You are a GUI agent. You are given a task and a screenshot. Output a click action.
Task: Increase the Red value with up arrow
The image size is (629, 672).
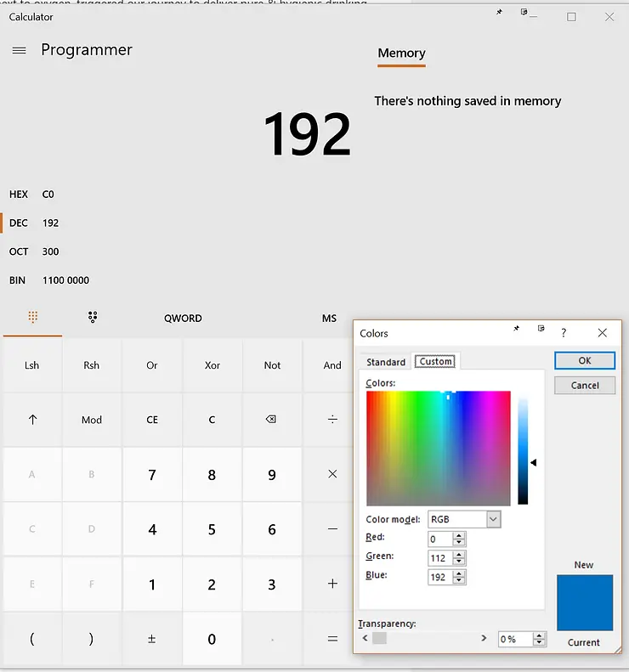pos(459,535)
